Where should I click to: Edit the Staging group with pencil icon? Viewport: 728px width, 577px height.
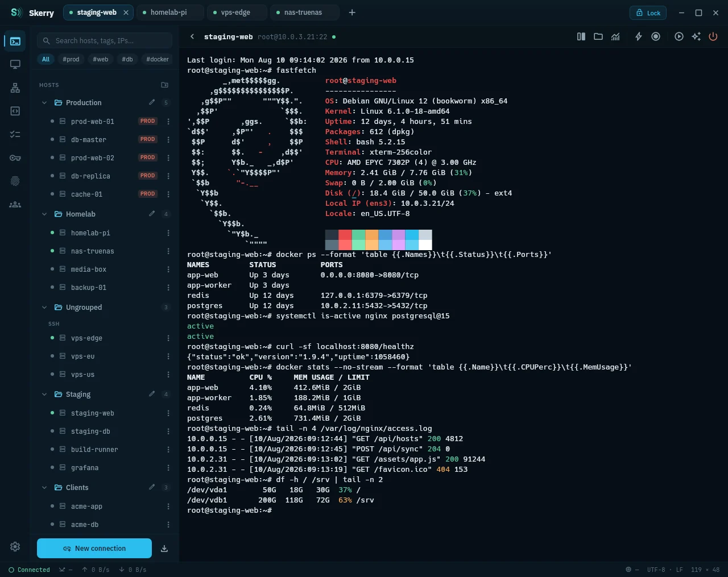tap(152, 394)
